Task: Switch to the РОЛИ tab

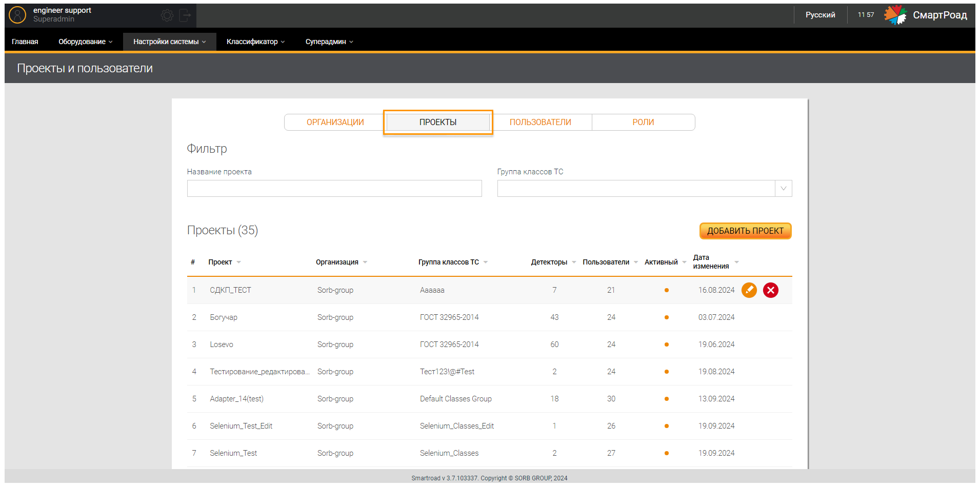Action: [643, 123]
